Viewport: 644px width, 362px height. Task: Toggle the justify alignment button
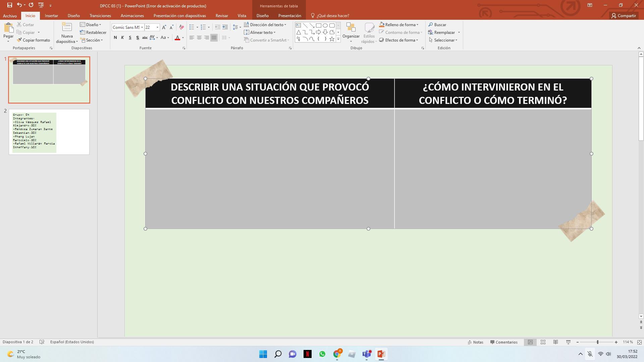tap(214, 38)
